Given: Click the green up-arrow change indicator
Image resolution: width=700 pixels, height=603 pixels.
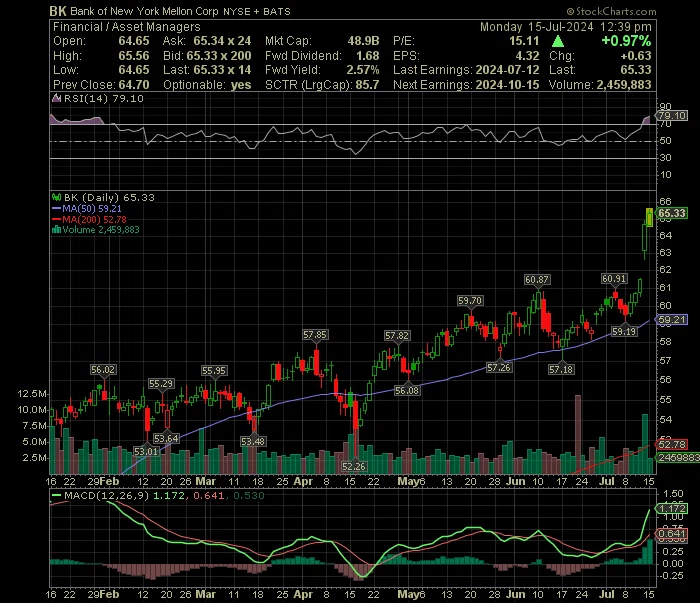Looking at the screenshot, I should pyautogui.click(x=558, y=42).
